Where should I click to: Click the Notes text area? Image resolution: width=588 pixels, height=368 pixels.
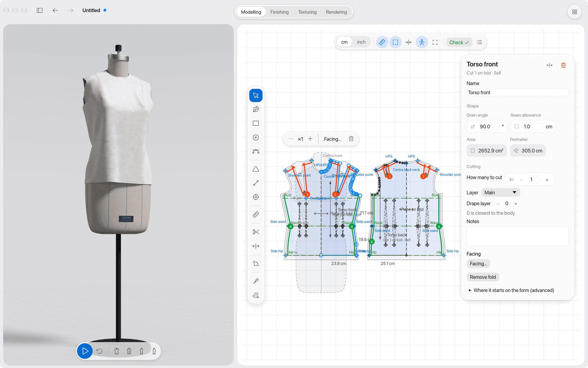(517, 236)
